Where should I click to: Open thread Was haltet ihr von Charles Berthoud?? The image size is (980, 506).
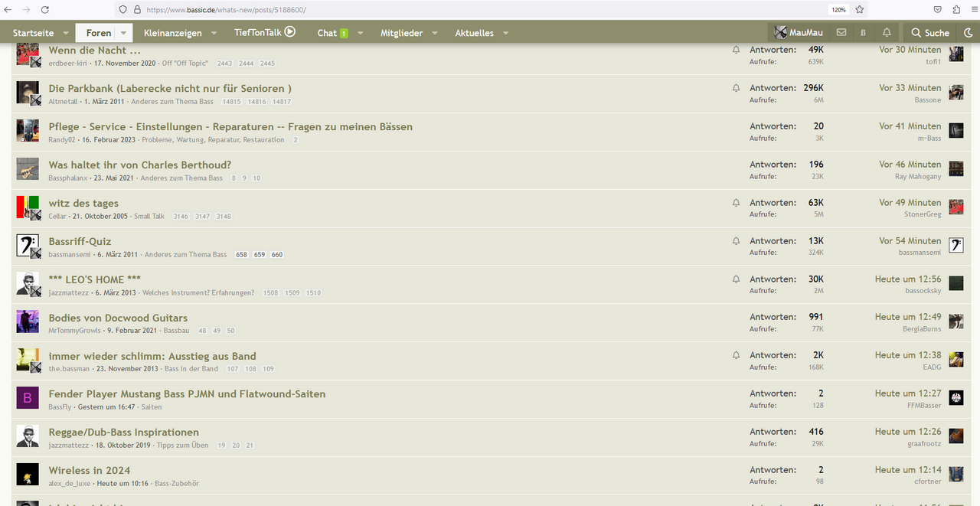(x=139, y=165)
